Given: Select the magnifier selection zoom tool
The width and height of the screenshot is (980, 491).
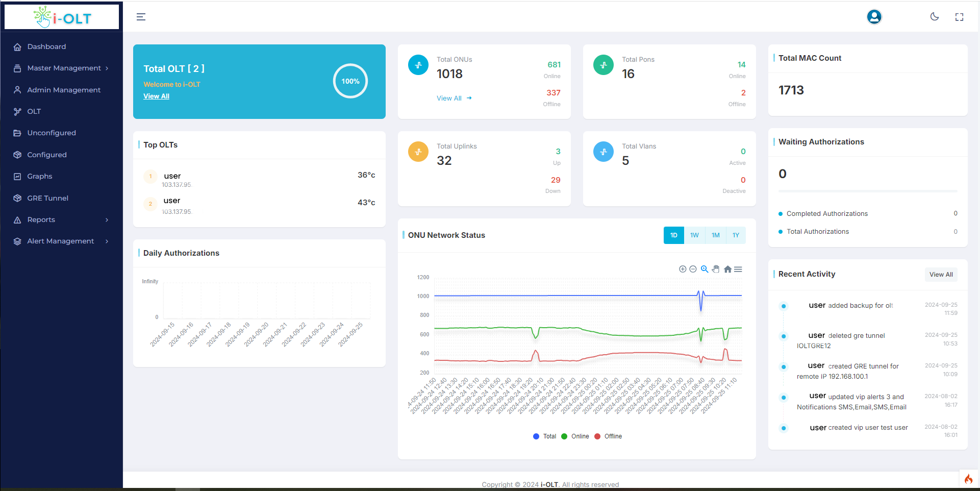Looking at the screenshot, I should pos(705,269).
